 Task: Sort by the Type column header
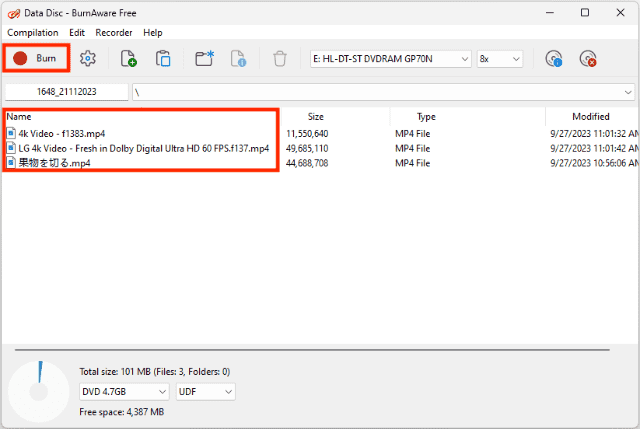coord(426,117)
